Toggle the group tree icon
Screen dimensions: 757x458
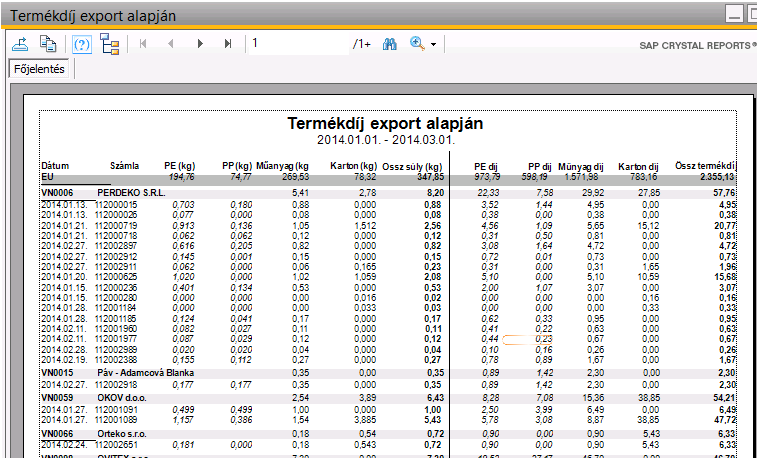pos(110,44)
